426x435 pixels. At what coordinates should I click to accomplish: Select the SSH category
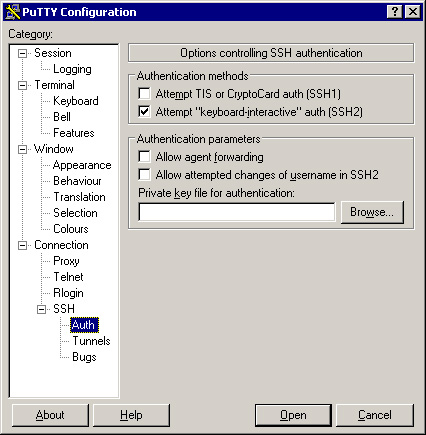tap(64, 309)
